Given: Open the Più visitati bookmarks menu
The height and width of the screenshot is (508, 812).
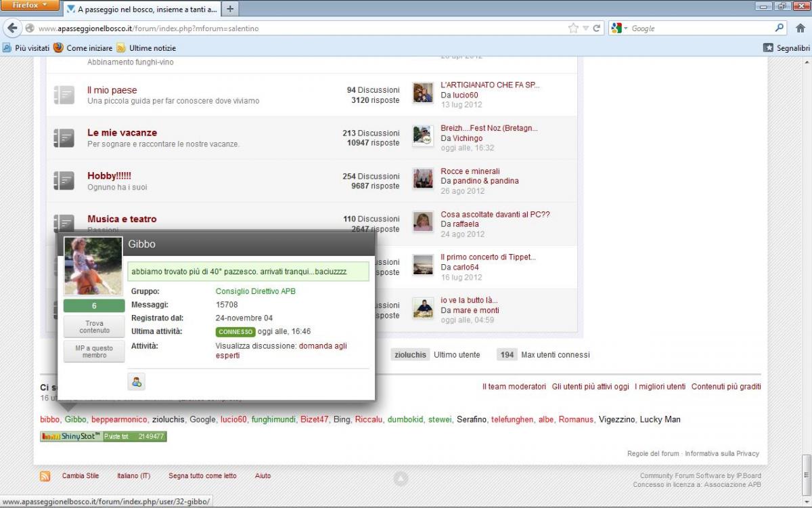Looking at the screenshot, I should click(x=26, y=48).
